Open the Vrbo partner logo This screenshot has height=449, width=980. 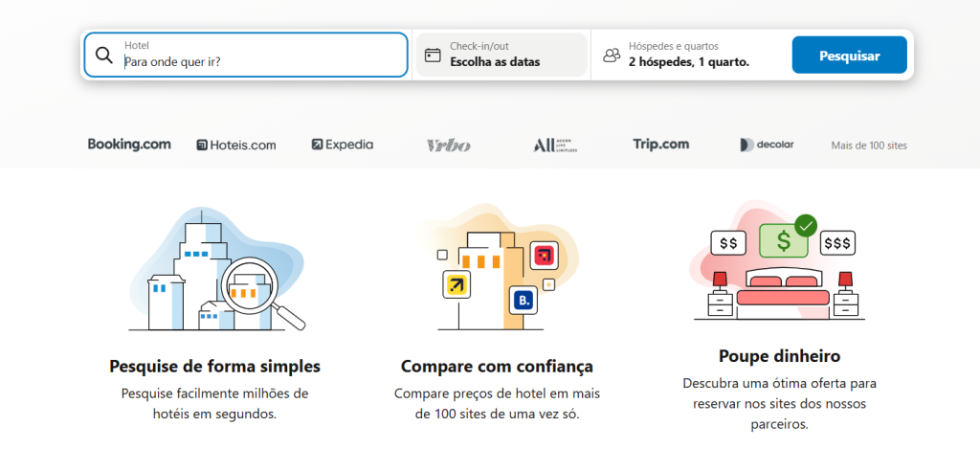click(449, 146)
